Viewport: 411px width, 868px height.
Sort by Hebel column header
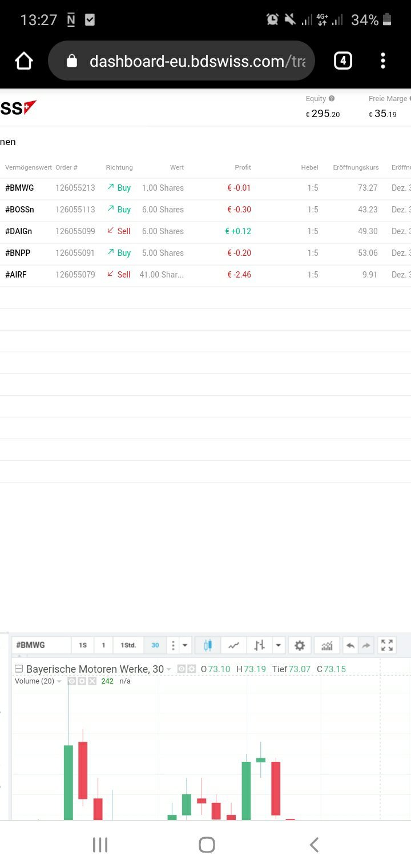coord(310,167)
